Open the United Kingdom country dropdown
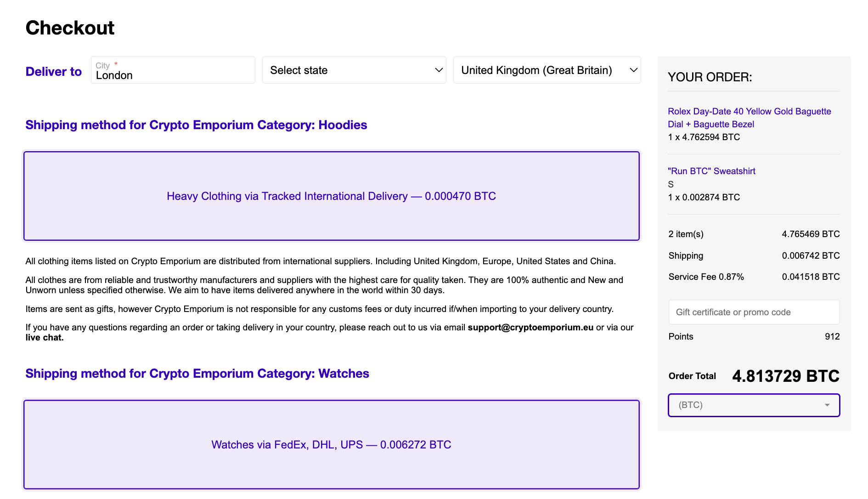Viewport: 868px width, 499px height. (547, 70)
